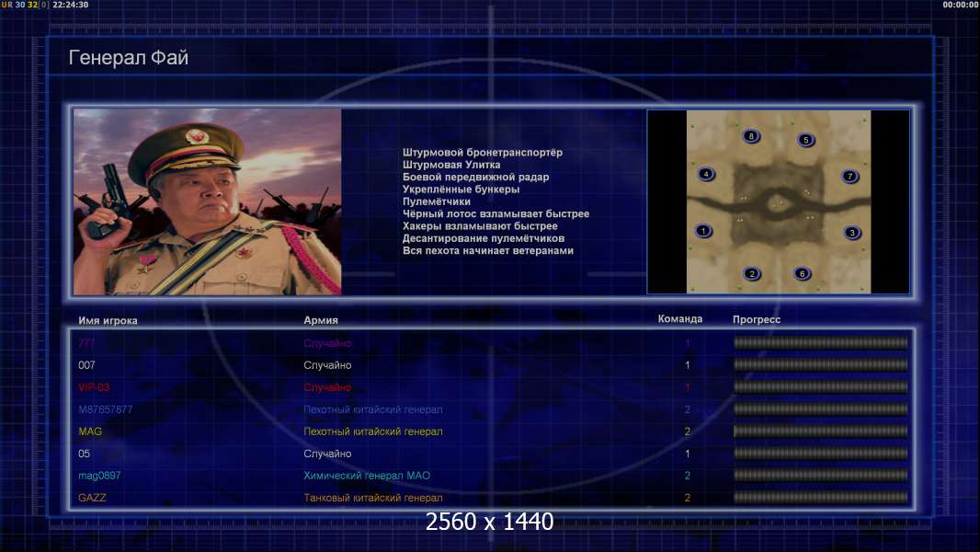The height and width of the screenshot is (552, 980).
Task: Click the loading progress bar for MAG
Action: pos(821,431)
